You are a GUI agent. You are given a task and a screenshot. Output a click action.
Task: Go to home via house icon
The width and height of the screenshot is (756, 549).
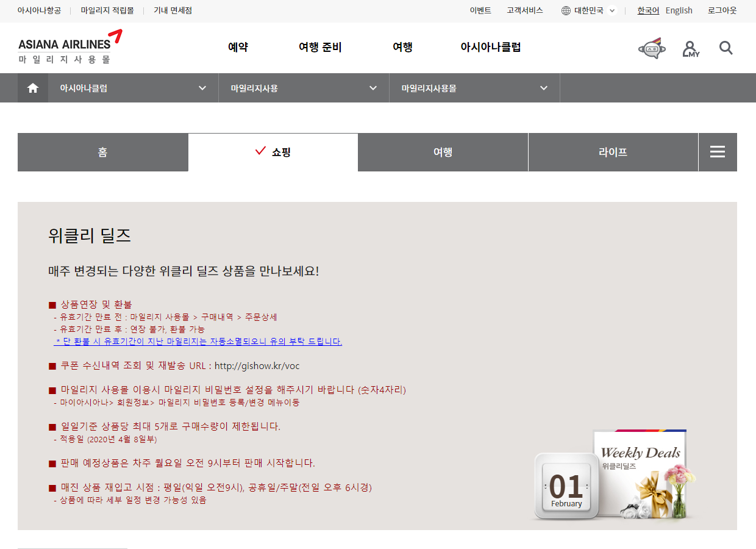[x=33, y=88]
